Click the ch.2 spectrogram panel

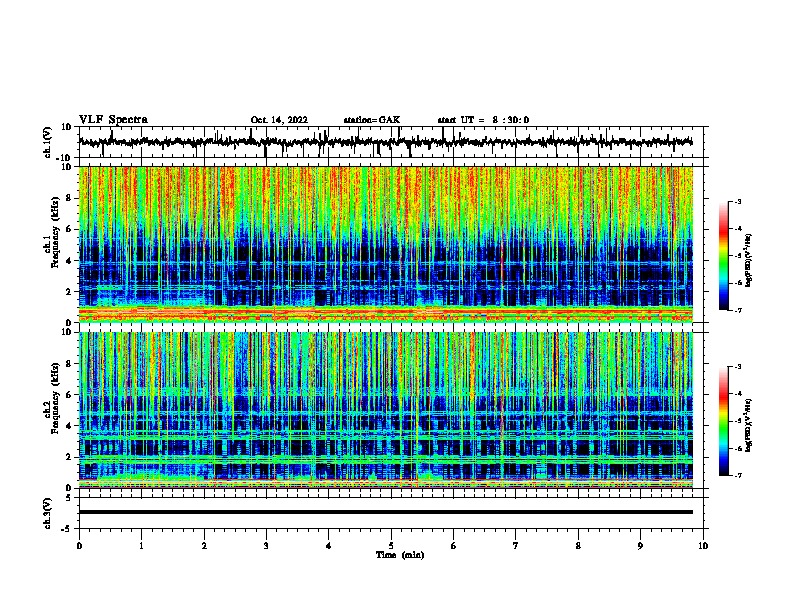[385, 410]
